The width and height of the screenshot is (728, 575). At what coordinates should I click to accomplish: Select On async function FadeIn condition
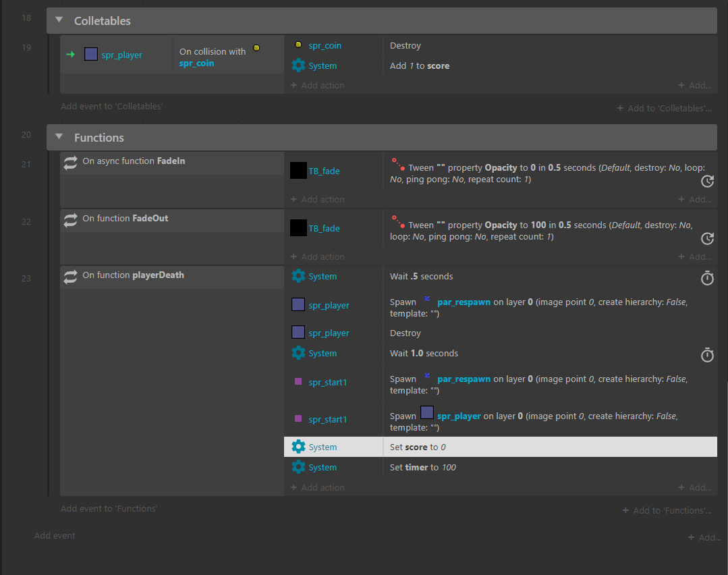click(x=172, y=163)
